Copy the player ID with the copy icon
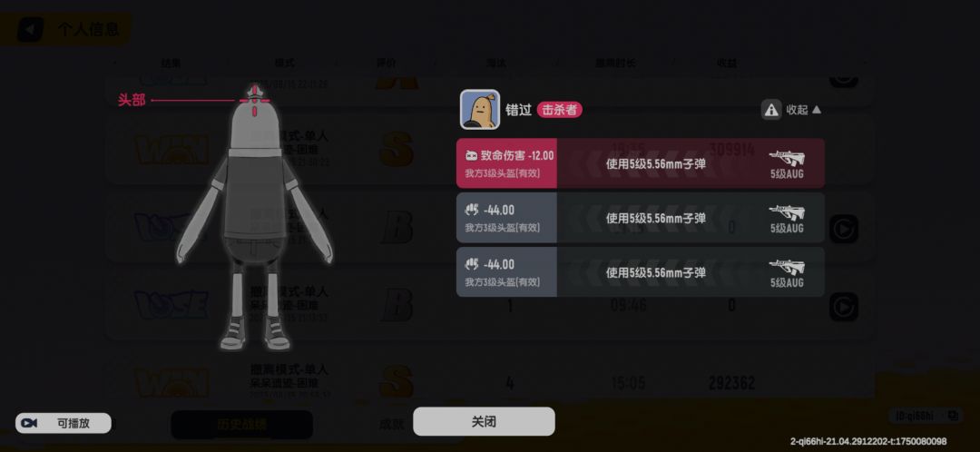 [x=953, y=415]
